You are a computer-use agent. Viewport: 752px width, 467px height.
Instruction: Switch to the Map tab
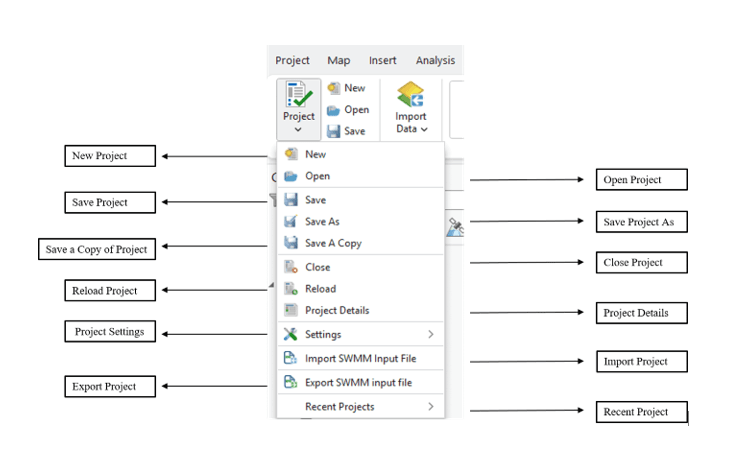pyautogui.click(x=339, y=61)
